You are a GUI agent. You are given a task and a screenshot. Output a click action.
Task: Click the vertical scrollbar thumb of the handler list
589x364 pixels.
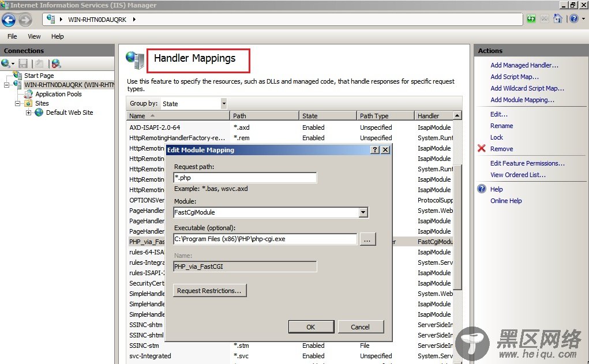[457, 227]
